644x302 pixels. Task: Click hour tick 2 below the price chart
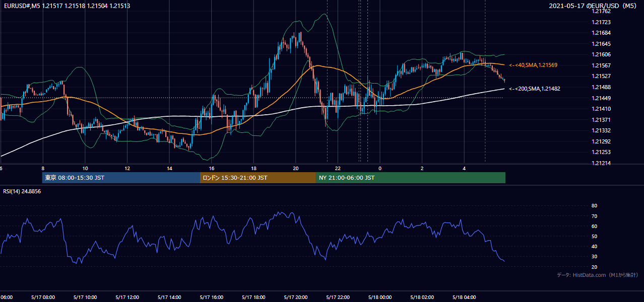tap(422, 169)
